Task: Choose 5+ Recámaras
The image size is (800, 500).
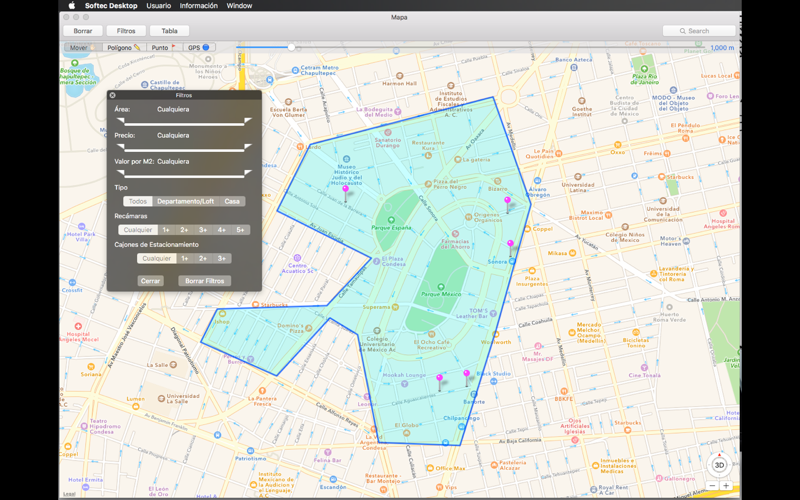Action: coord(240,230)
